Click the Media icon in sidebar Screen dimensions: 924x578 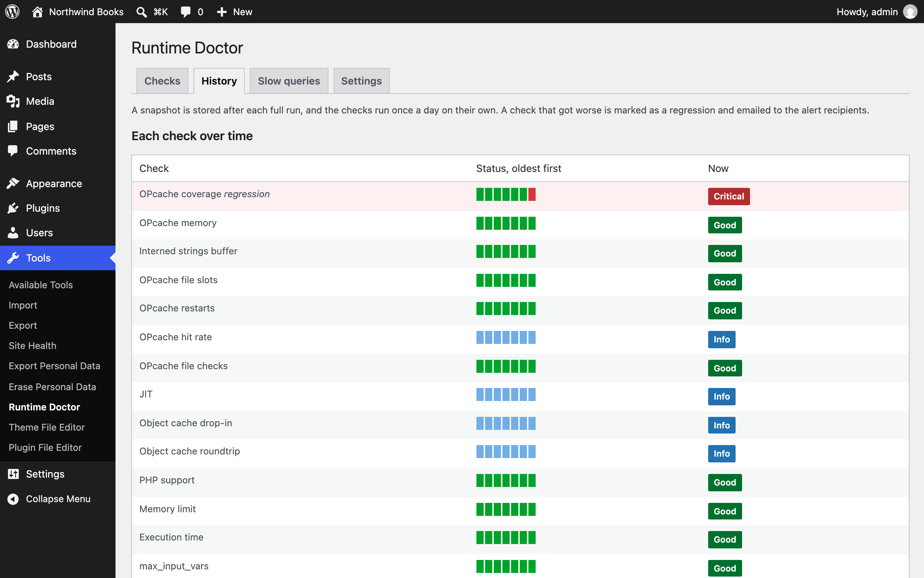click(13, 101)
